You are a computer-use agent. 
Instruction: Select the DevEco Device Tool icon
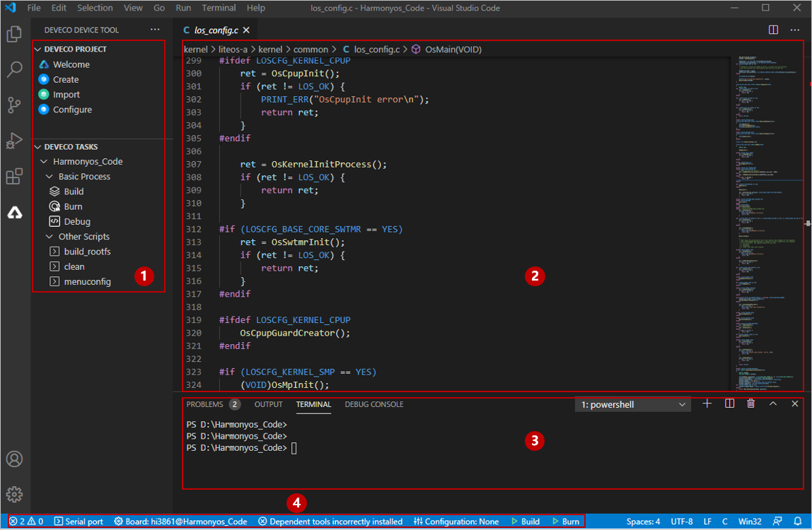tap(14, 213)
